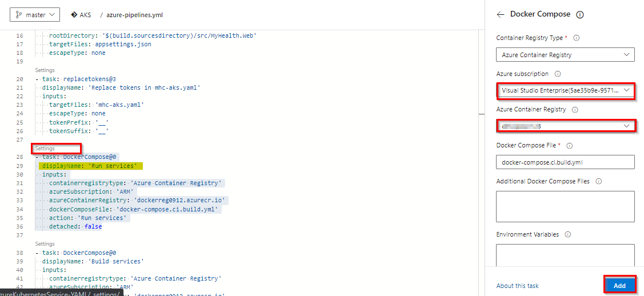Click the Environment Variables info icon
This screenshot has height=296, width=644.
[x=567, y=235]
